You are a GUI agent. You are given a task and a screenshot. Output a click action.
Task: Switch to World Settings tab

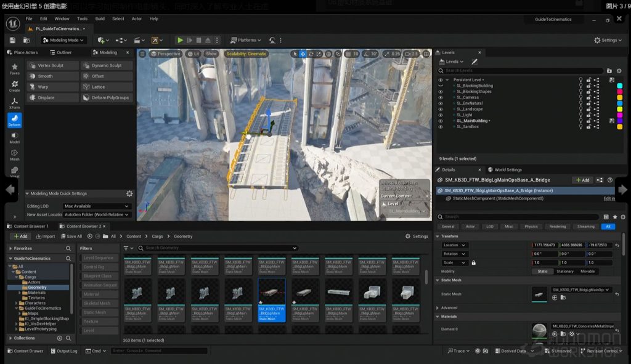tap(505, 170)
